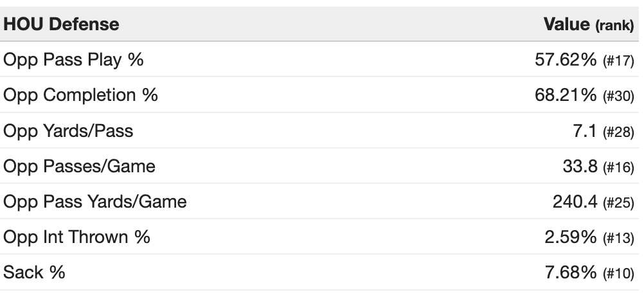644x297 pixels.
Task: Click the 68.21% completion value
Action: click(566, 96)
